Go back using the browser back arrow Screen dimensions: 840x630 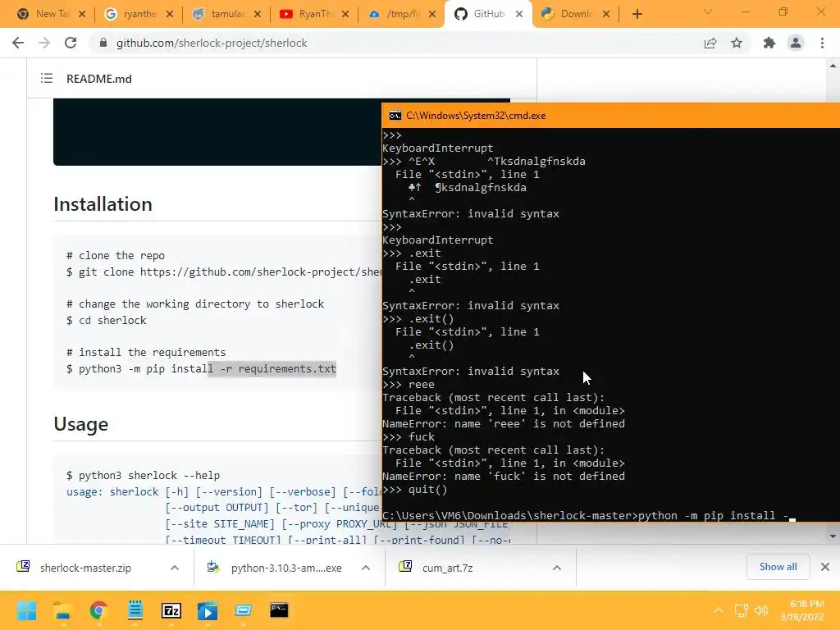pos(18,43)
